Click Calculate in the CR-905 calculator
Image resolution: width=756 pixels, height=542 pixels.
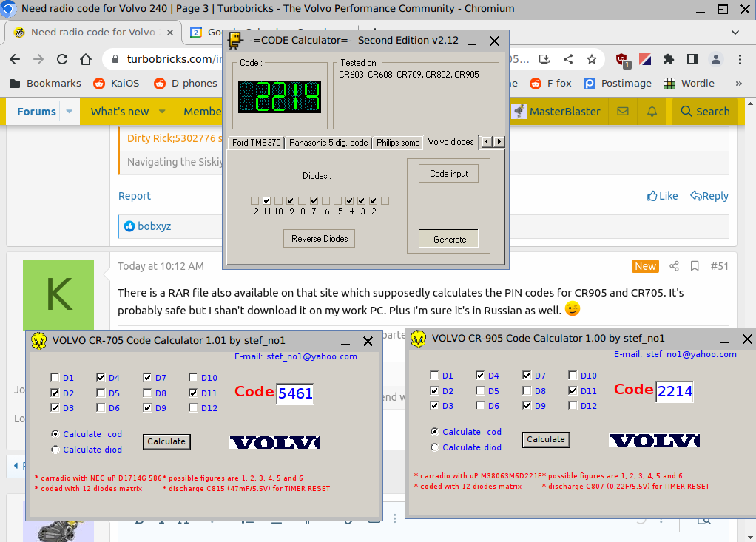(x=546, y=439)
